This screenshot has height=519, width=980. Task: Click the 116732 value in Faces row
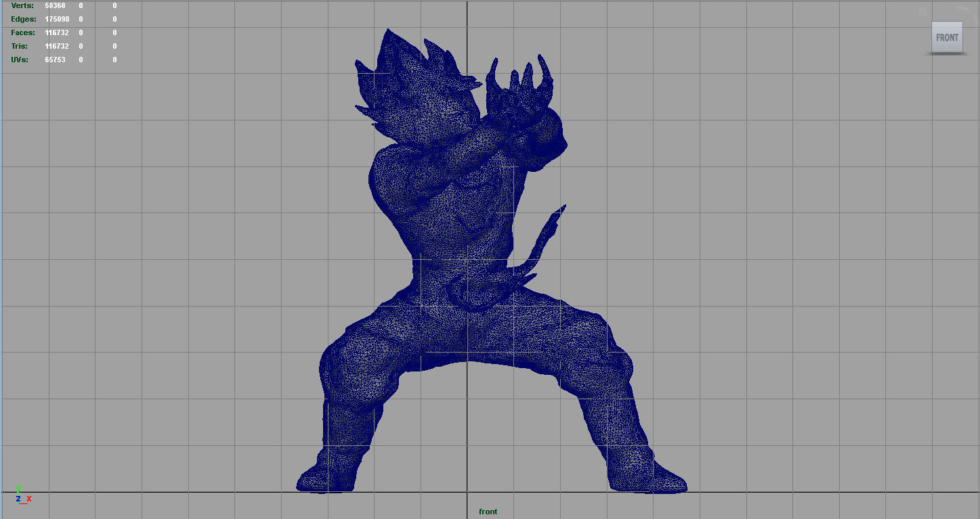(x=57, y=32)
